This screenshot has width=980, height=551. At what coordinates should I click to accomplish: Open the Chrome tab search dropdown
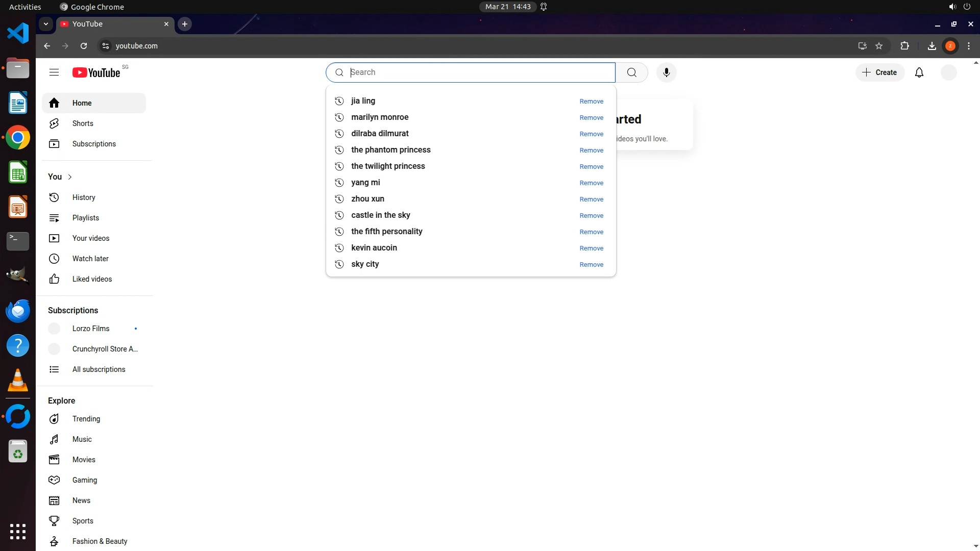point(46,24)
